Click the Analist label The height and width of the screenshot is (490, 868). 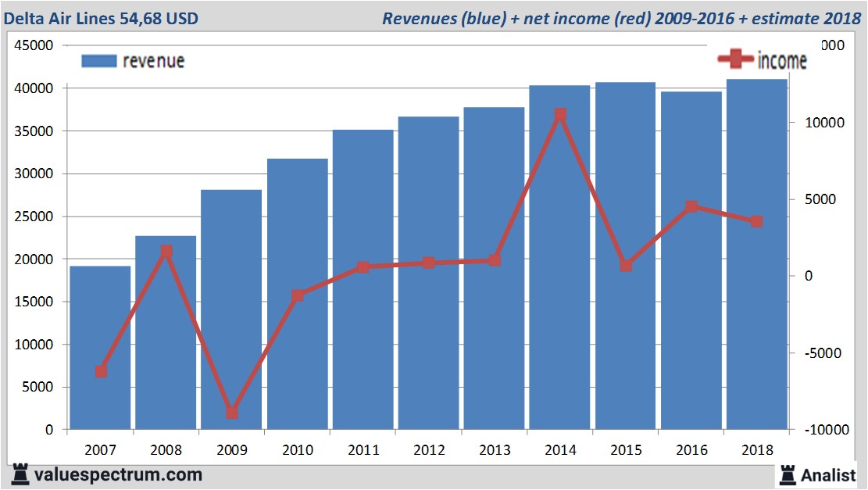click(827, 475)
